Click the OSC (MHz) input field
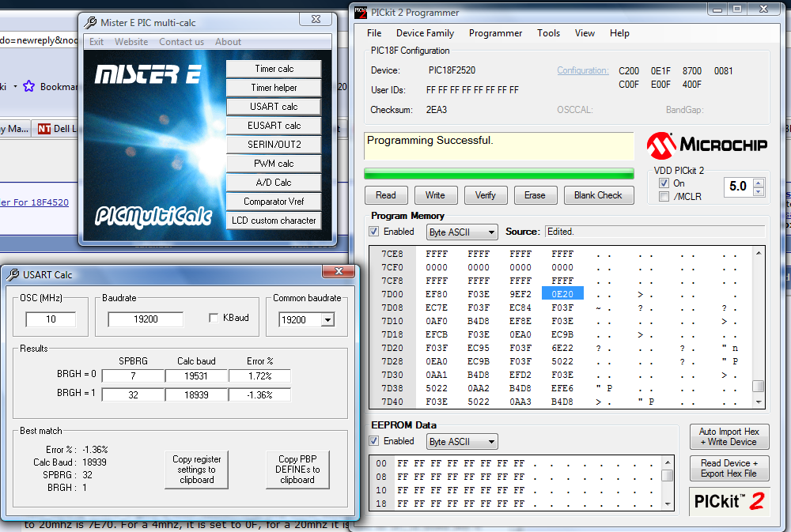 51,319
